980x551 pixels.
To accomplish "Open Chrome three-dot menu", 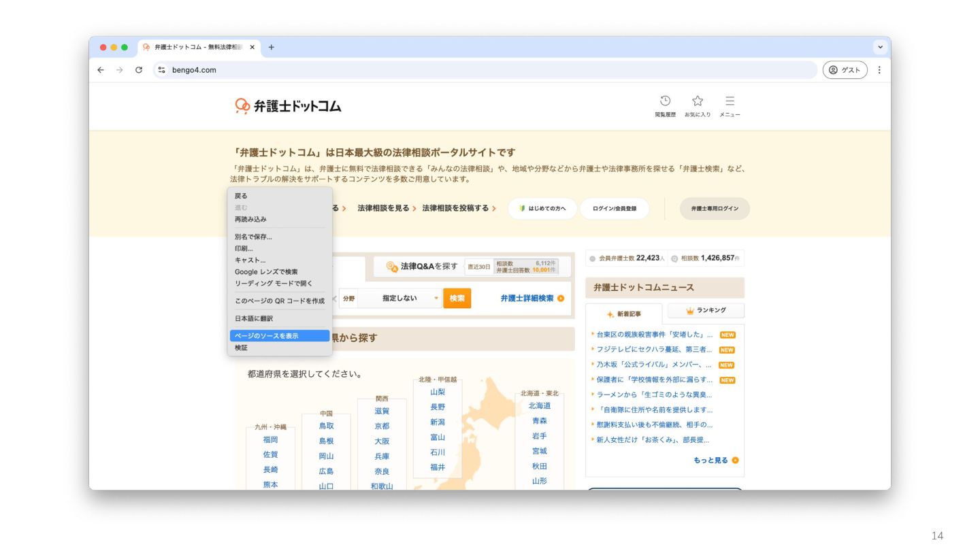I will (x=879, y=69).
